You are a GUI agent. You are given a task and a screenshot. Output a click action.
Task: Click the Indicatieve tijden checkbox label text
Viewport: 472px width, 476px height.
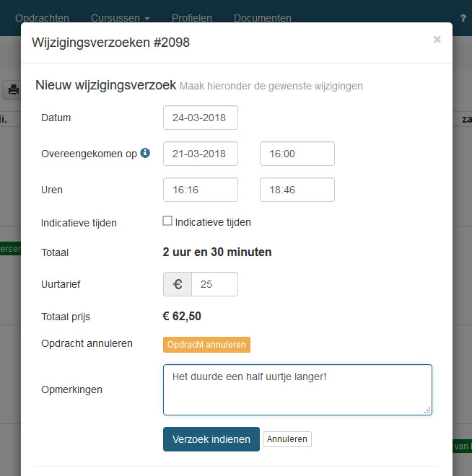pos(213,222)
